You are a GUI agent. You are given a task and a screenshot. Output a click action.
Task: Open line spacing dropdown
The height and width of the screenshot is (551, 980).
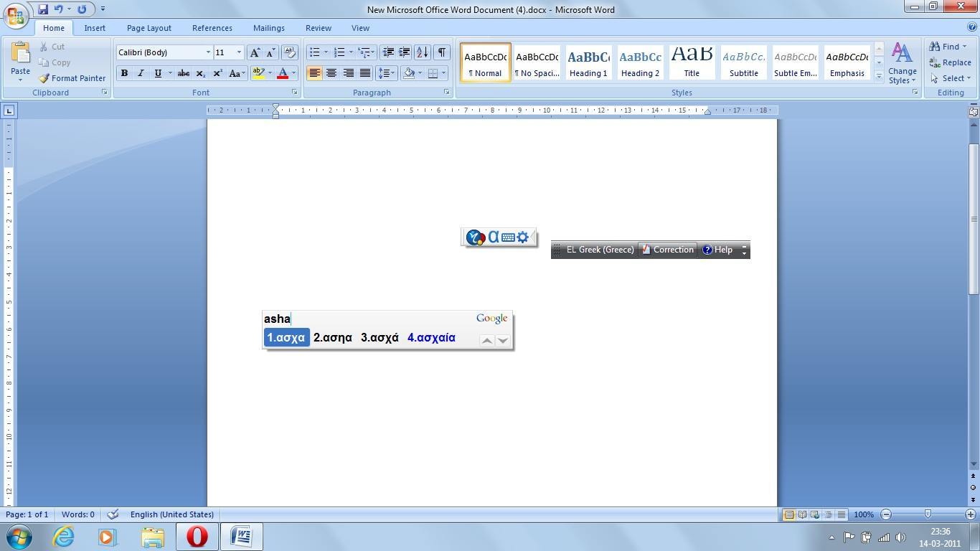pos(387,73)
